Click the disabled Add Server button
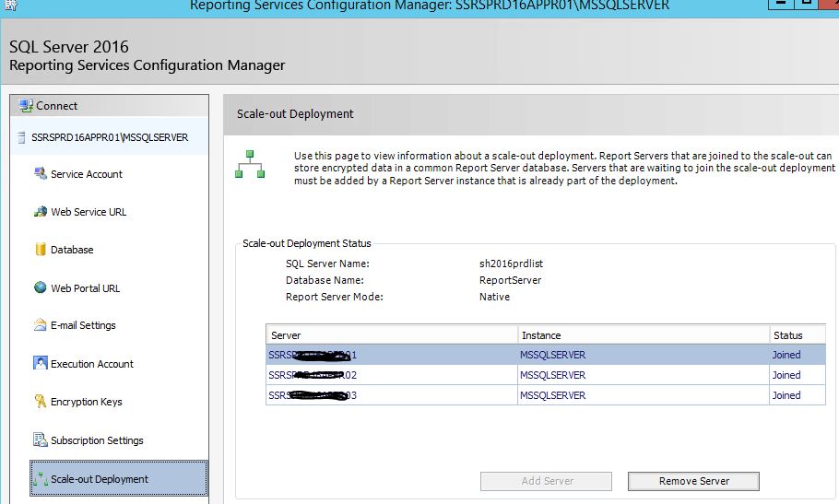This screenshot has width=839, height=504. coord(547,481)
